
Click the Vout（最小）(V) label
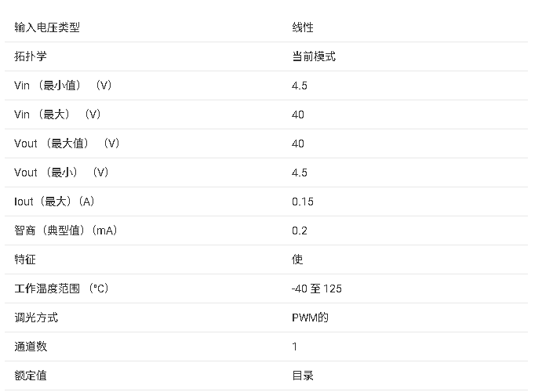pyautogui.click(x=61, y=172)
